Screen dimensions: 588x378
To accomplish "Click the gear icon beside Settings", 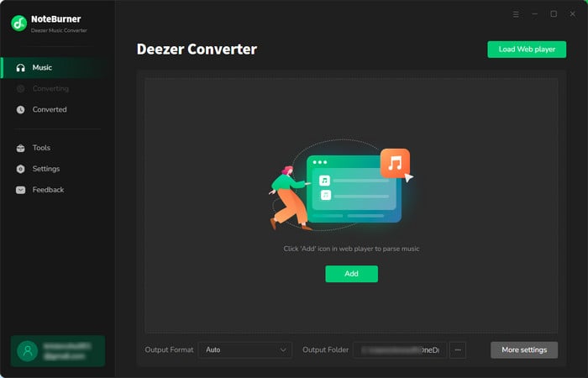I will [21, 169].
